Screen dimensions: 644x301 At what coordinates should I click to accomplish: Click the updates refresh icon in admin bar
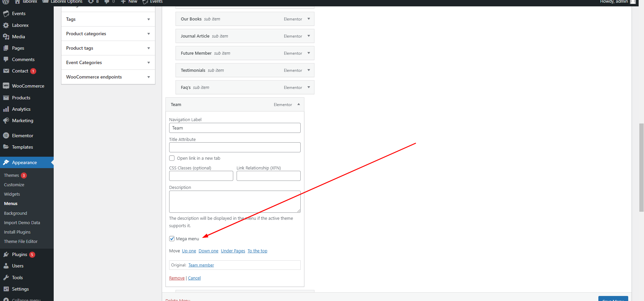[91, 1]
